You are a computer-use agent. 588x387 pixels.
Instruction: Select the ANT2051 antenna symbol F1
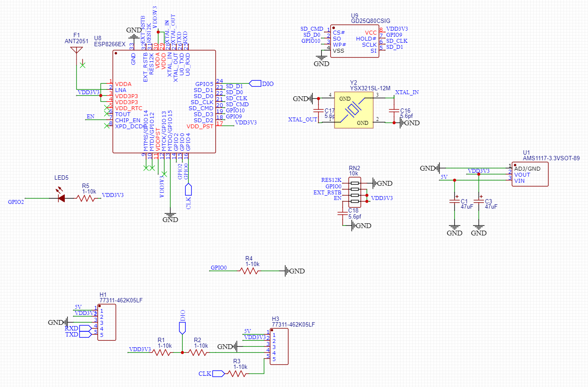point(76,50)
